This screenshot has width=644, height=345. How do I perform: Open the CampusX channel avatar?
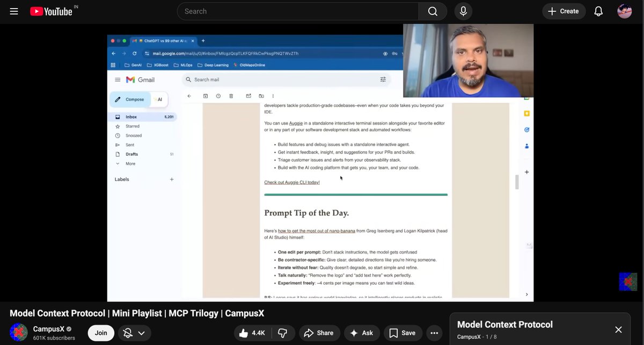coord(19,333)
